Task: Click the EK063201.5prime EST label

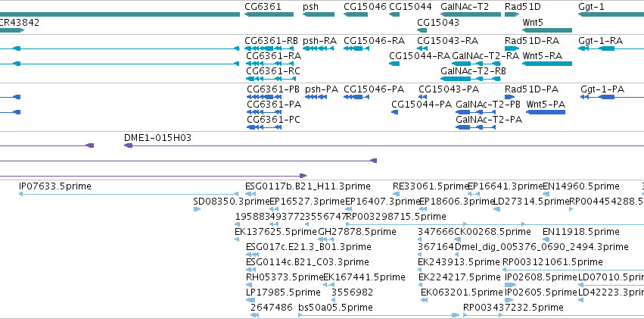Action: coord(462,292)
